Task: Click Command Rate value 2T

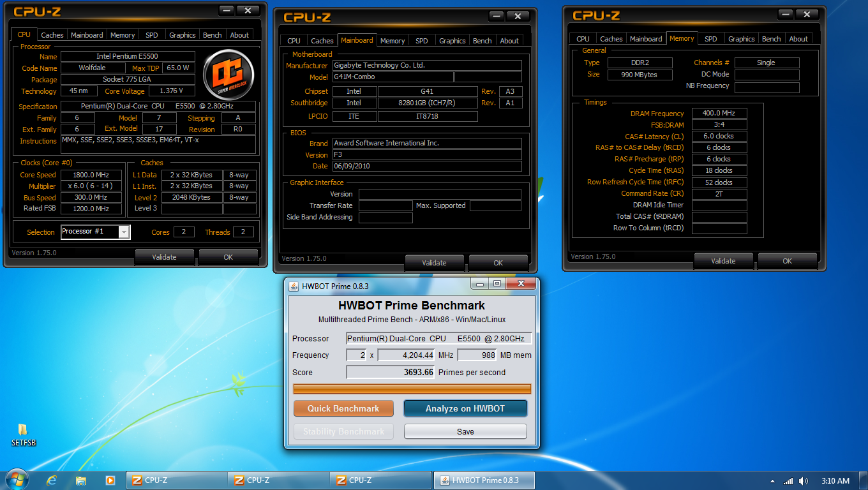Action: click(719, 193)
